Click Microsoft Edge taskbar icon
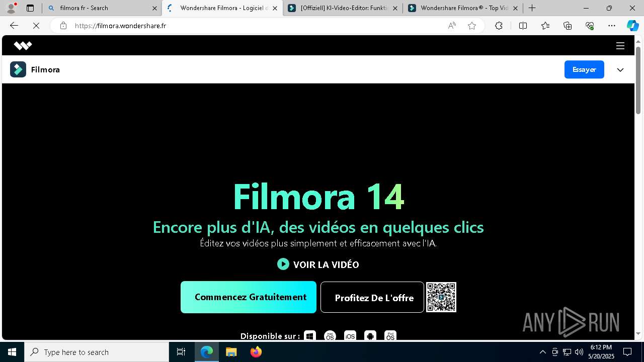Screen dimensions: 644x362 pyautogui.click(x=207, y=352)
